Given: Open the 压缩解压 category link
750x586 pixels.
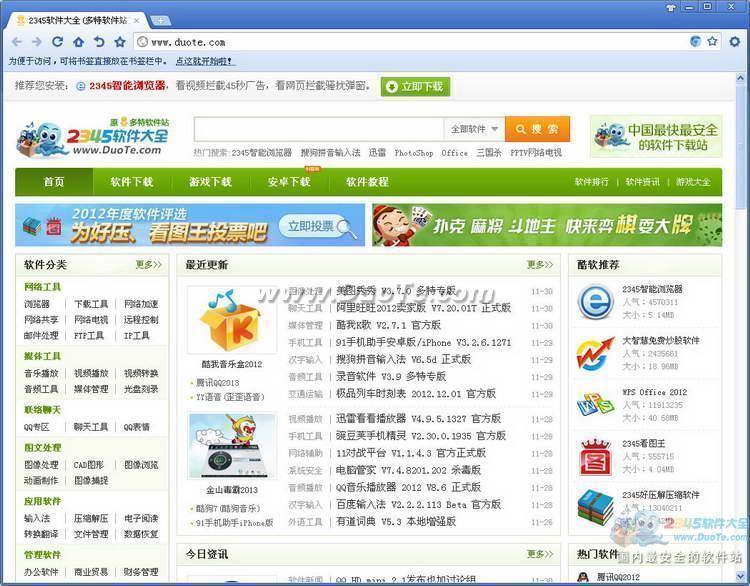Looking at the screenshot, I should (x=91, y=518).
